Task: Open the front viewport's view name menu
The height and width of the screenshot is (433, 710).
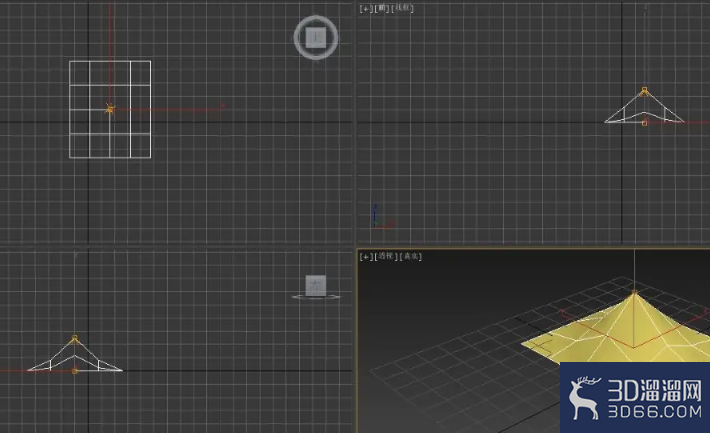Action: [382, 8]
